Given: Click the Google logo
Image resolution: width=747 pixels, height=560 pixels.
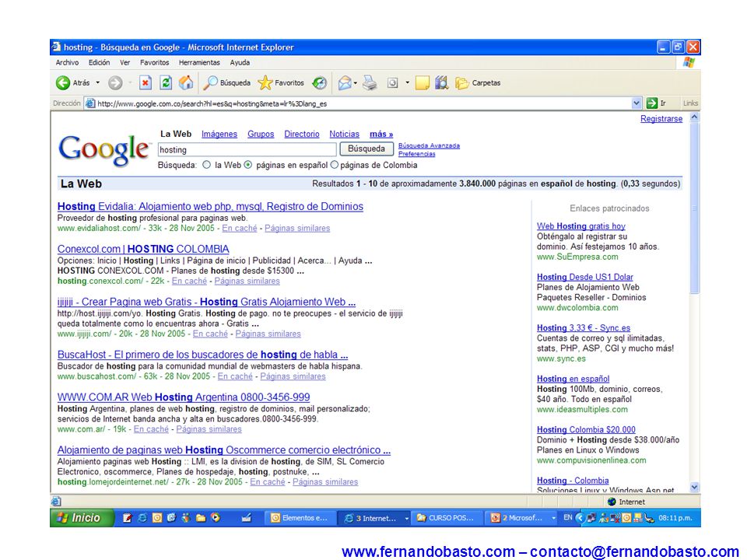Looking at the screenshot, I should tap(103, 150).
